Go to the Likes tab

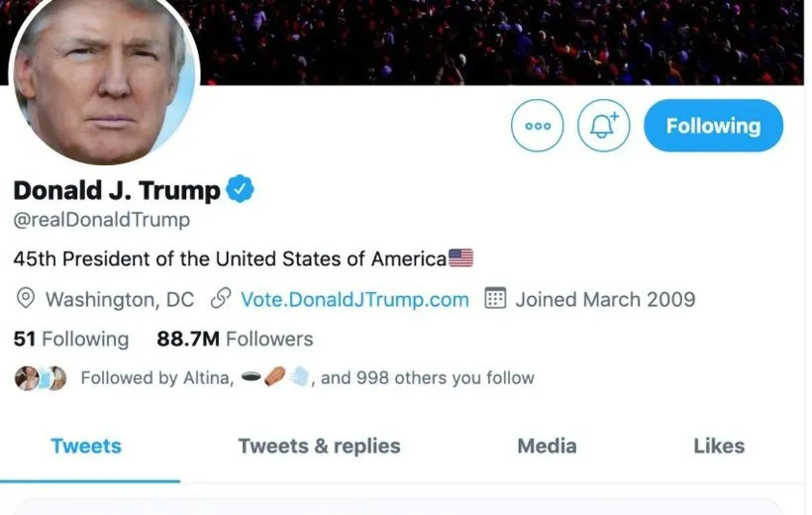(719, 446)
